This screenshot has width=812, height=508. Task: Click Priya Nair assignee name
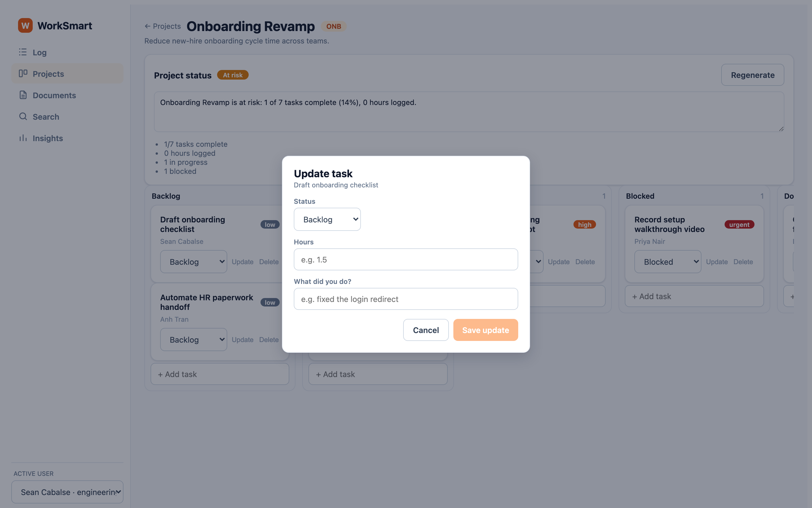pyautogui.click(x=650, y=241)
